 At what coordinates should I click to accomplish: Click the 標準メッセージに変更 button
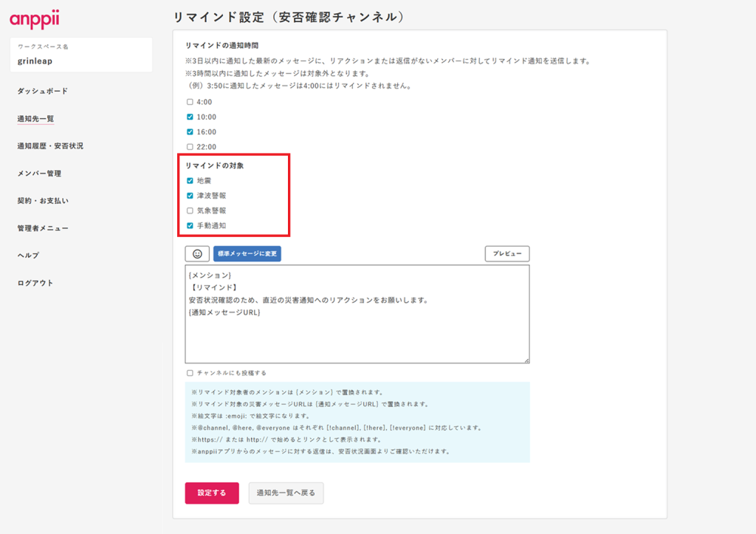(x=247, y=254)
